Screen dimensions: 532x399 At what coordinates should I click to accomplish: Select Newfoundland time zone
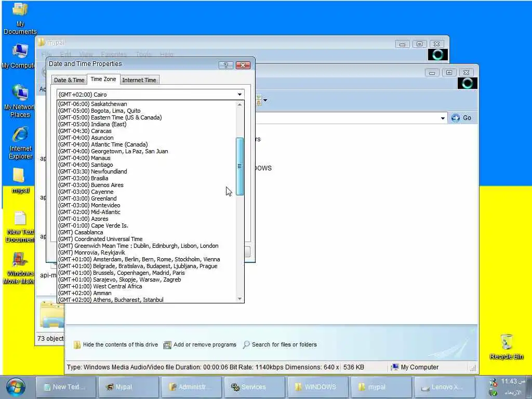(147, 171)
